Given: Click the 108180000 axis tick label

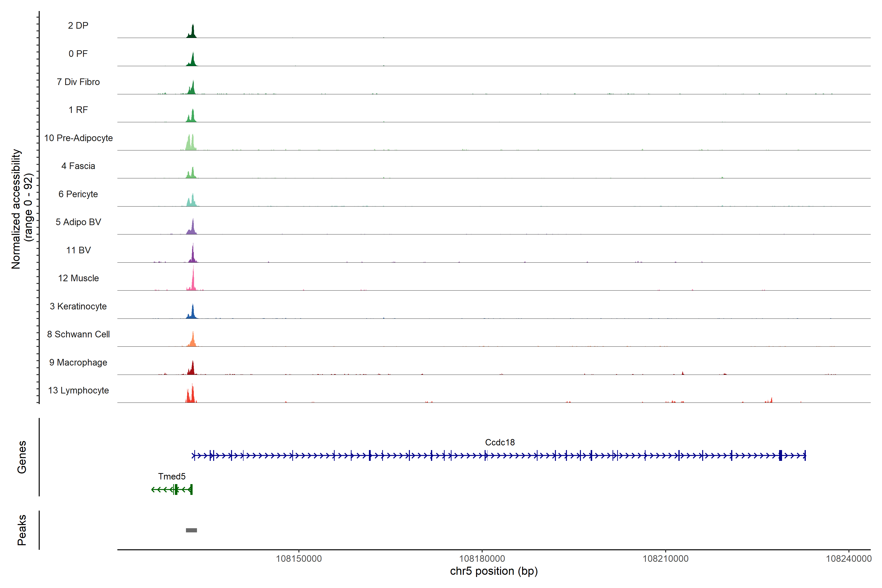Looking at the screenshot, I should (x=482, y=559).
